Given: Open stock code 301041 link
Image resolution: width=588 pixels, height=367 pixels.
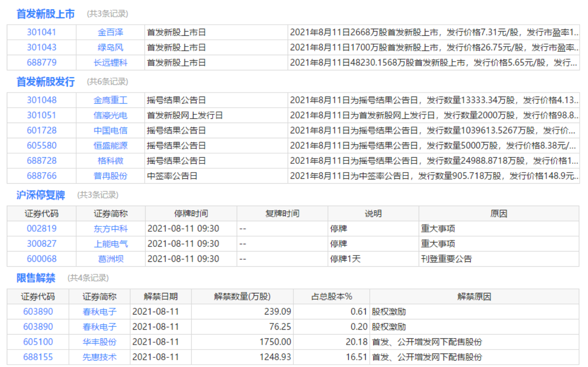Looking at the screenshot, I should click(x=41, y=32).
